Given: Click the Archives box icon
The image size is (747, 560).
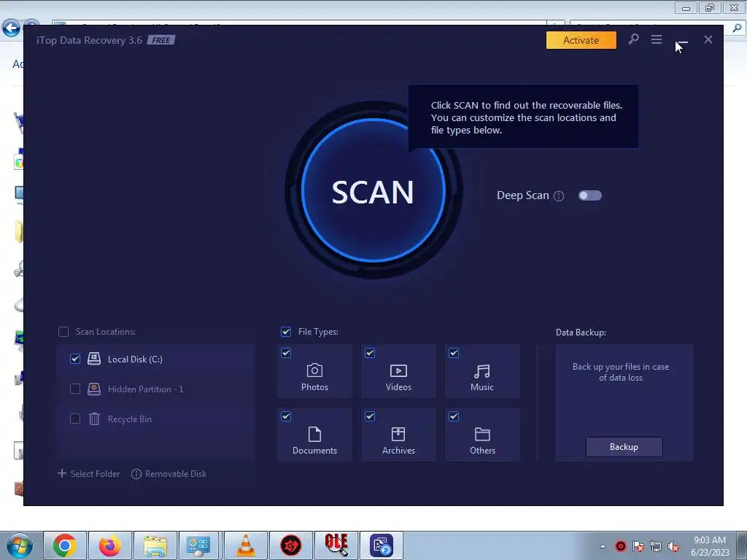Looking at the screenshot, I should (x=398, y=434).
